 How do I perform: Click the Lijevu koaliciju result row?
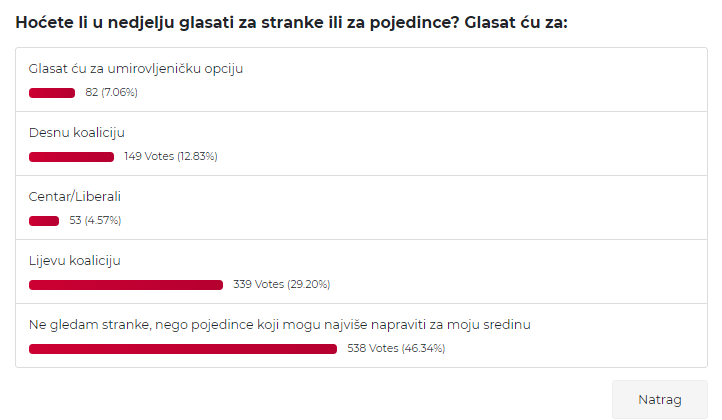(x=361, y=272)
